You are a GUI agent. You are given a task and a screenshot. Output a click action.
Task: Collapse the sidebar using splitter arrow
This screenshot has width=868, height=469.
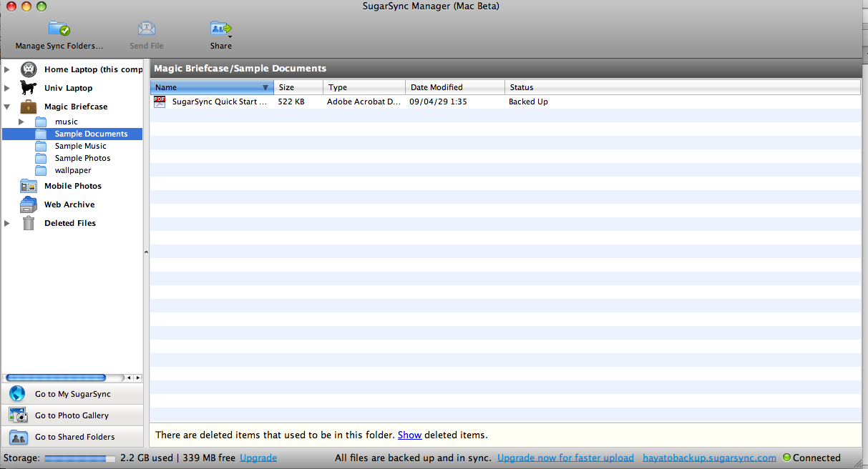point(146,252)
